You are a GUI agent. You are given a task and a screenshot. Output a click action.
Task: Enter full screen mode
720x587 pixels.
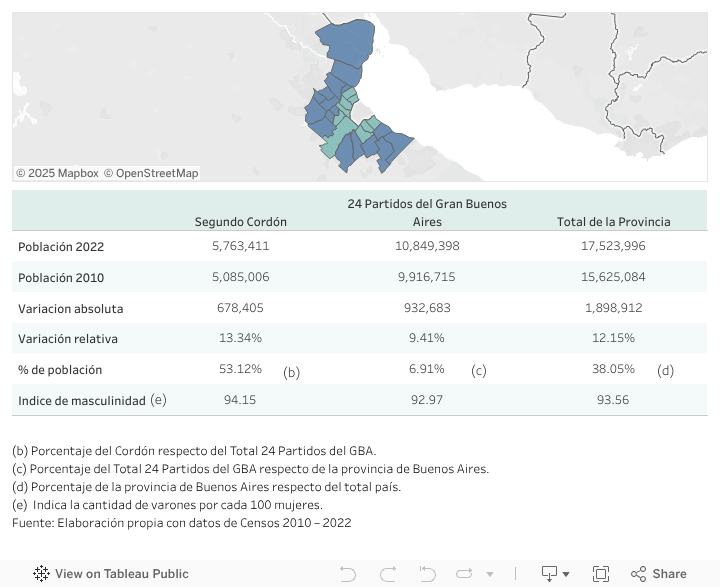click(x=601, y=574)
